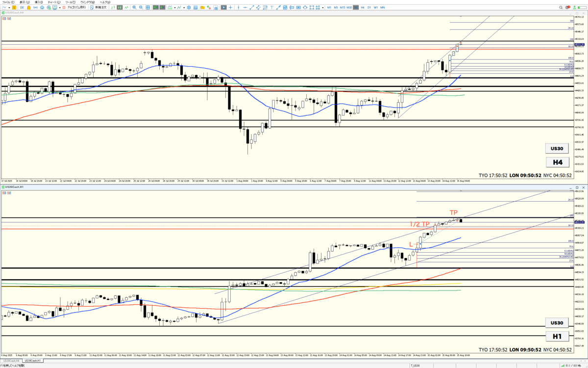Viewport: 588px width, 368px height.
Task: Select the W1 timeframe
Action: 376,7
